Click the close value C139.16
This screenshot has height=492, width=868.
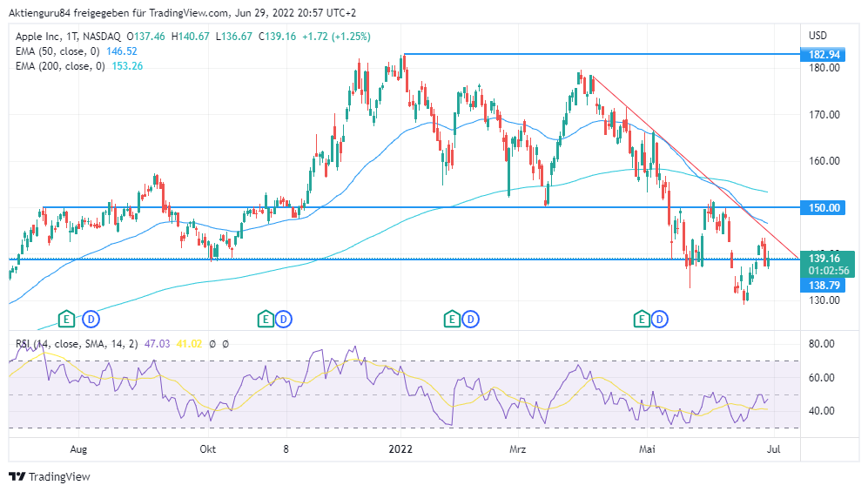[277, 37]
